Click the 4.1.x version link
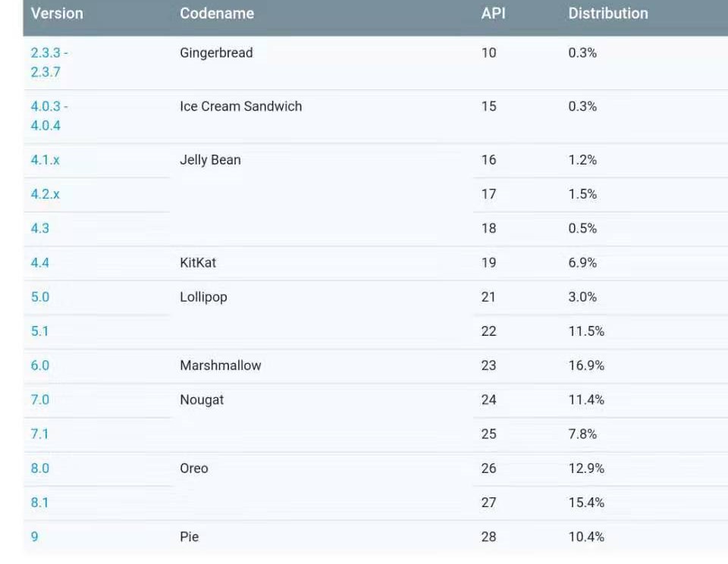Viewport: 728px width, 564px height. pyautogui.click(x=45, y=160)
